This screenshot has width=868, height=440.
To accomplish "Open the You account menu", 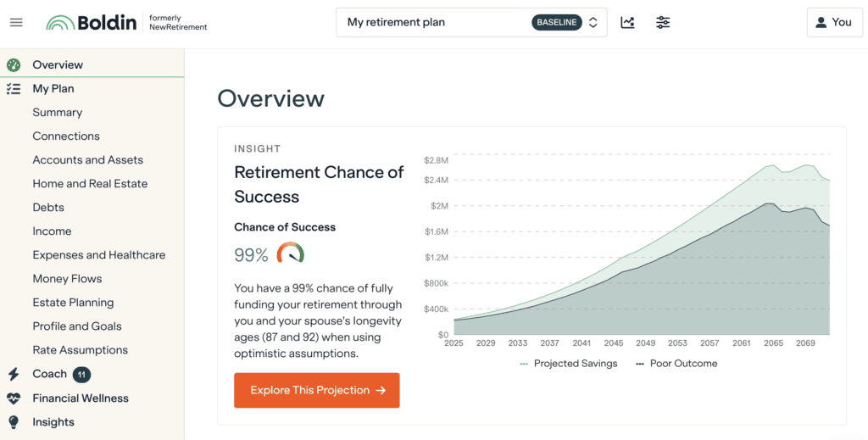I will (x=832, y=23).
